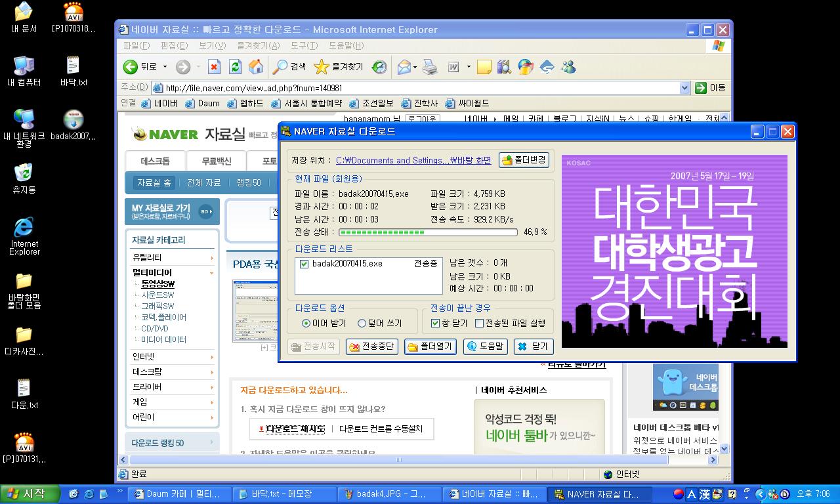This screenshot has height=504, width=840.
Task: Open the save location path link
Action: click(413, 160)
